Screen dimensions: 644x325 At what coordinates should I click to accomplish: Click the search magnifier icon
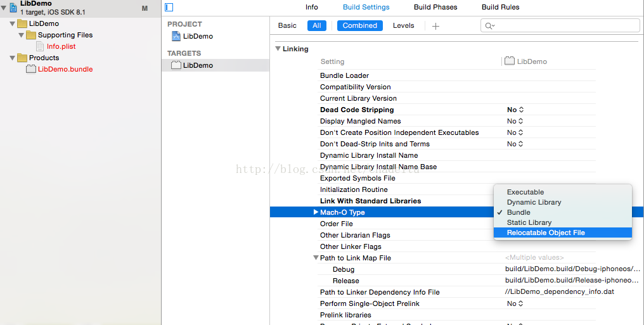489,26
